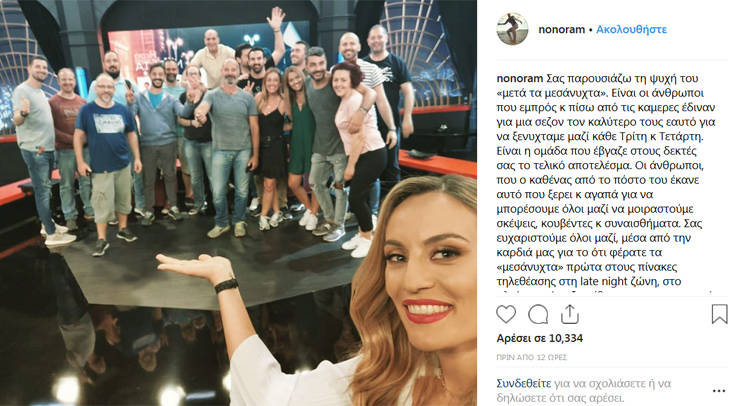View likes count Αρέσει σε 10,334

coord(540,338)
